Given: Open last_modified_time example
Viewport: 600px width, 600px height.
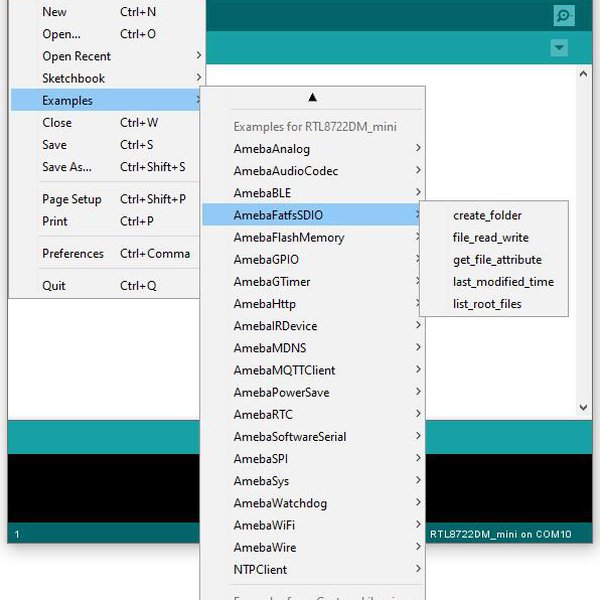Looking at the screenshot, I should click(502, 282).
